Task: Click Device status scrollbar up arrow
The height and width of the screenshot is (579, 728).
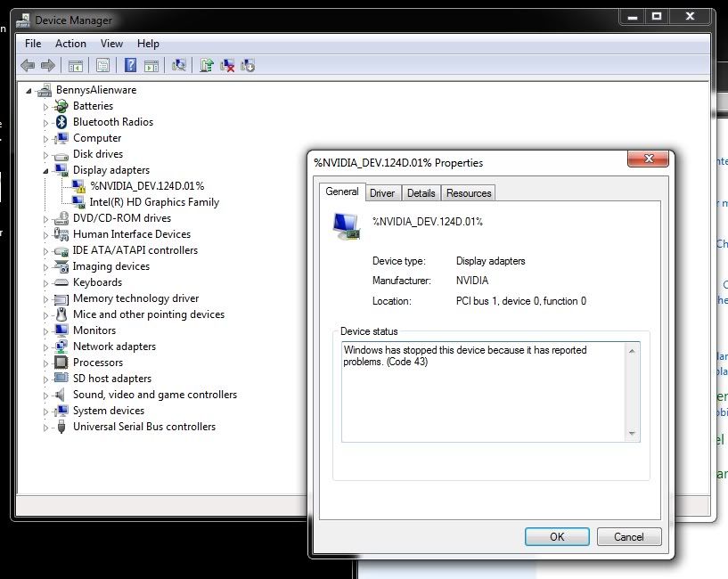Action: click(632, 351)
